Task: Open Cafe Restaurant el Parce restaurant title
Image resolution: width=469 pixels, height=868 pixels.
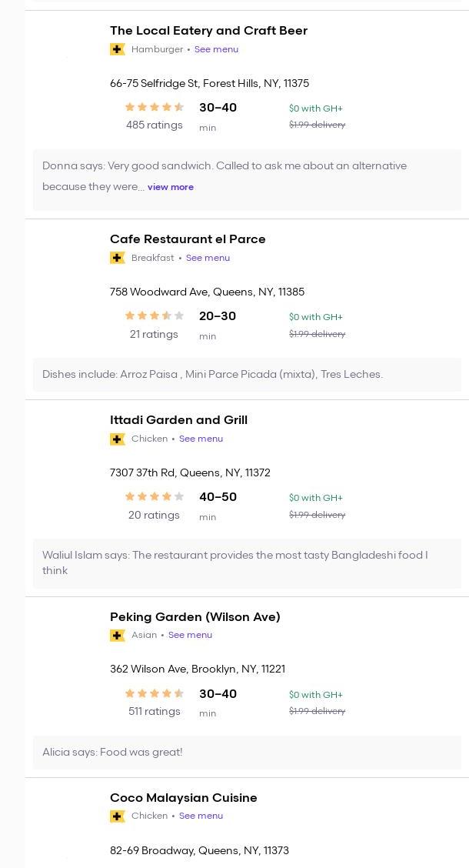Action: [188, 239]
